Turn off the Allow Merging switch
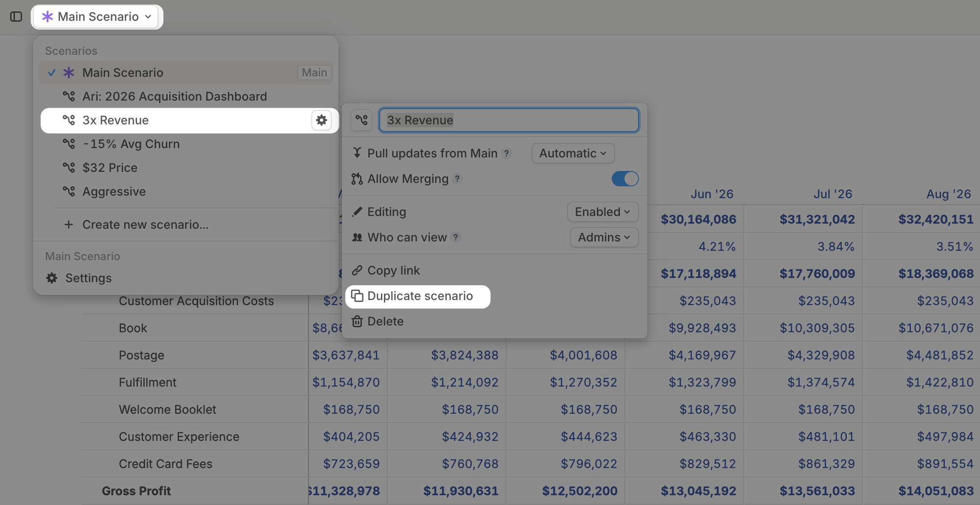Image resolution: width=980 pixels, height=505 pixels. pyautogui.click(x=625, y=179)
